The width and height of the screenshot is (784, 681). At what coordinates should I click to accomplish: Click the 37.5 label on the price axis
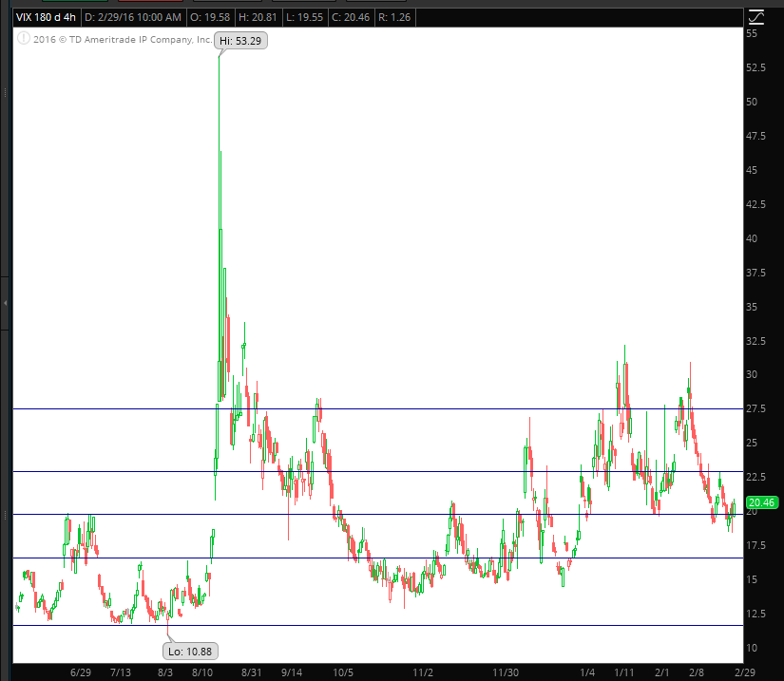(755, 273)
